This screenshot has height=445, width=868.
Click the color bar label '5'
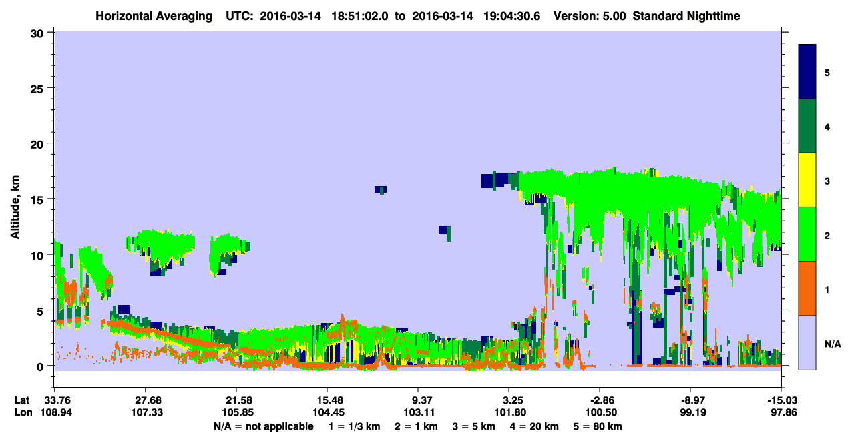[827, 72]
